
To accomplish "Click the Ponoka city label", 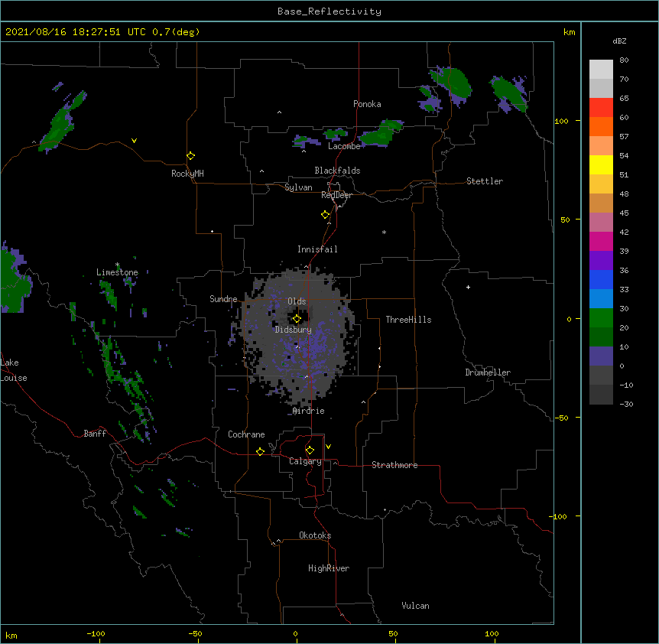I will coord(367,104).
